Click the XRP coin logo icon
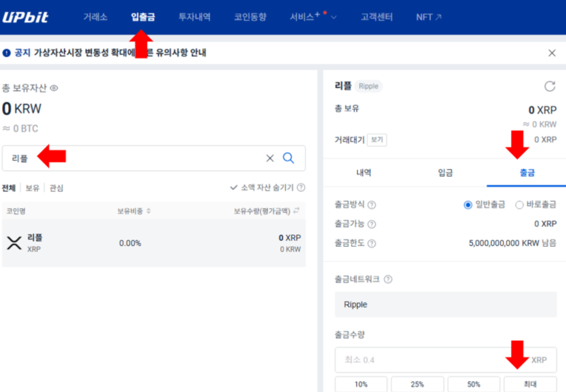 [x=14, y=243]
